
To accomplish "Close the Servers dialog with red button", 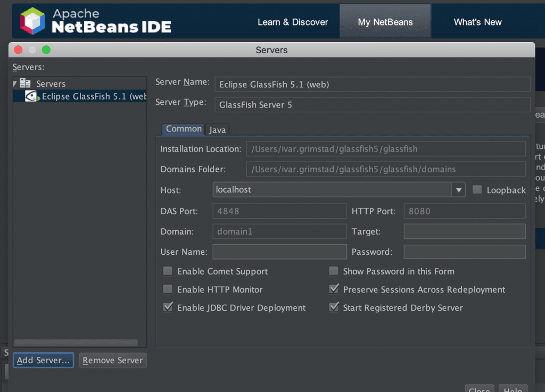I will (x=18, y=49).
